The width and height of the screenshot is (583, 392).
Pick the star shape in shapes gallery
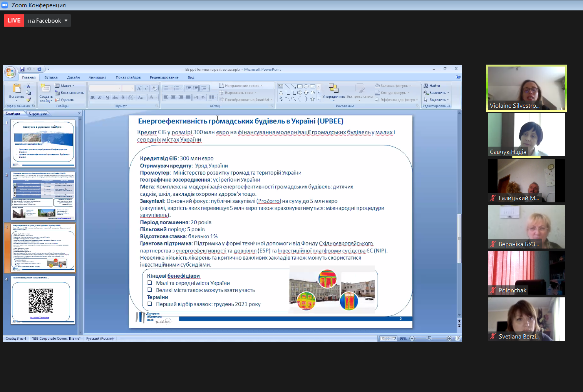[x=312, y=99]
